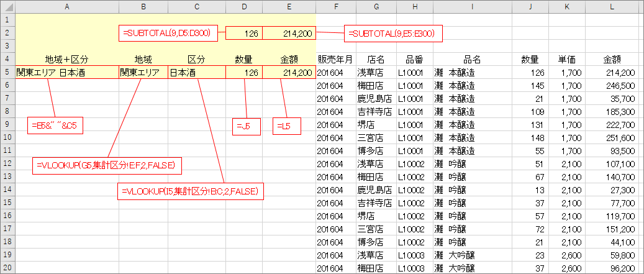Viewport: 644px width, 274px height.
Task: Click cell containing 関東エリア 日本酒
Action: pos(66,73)
